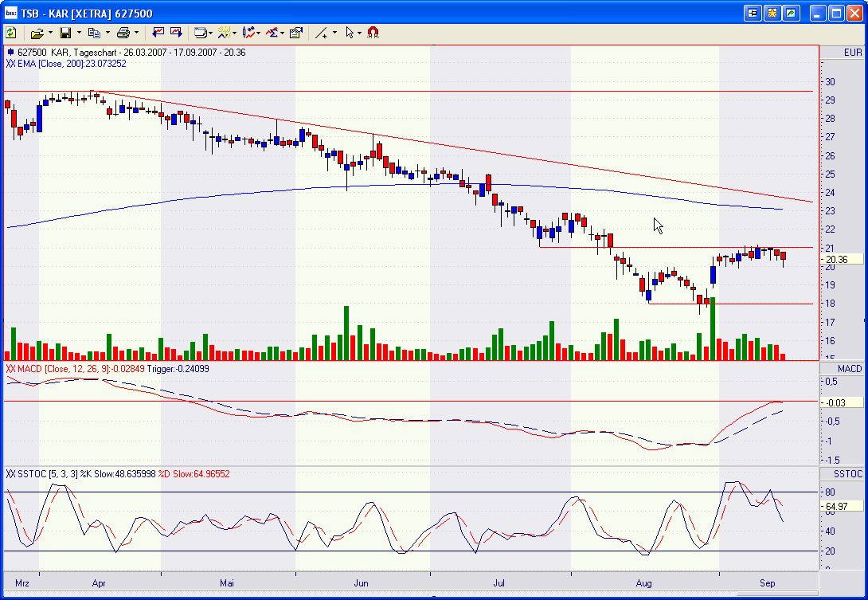Go to next chart with right-arrow chart icon
This screenshot has width=868, height=600.
(x=176, y=33)
